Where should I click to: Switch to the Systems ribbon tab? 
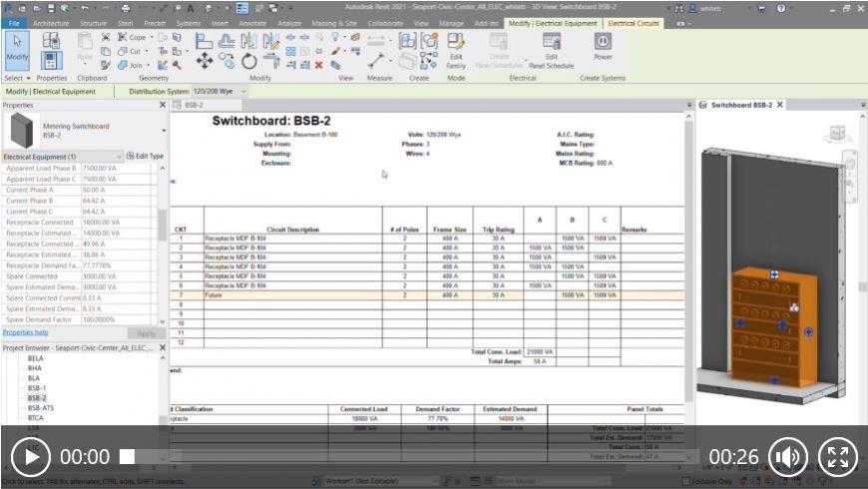189,23
